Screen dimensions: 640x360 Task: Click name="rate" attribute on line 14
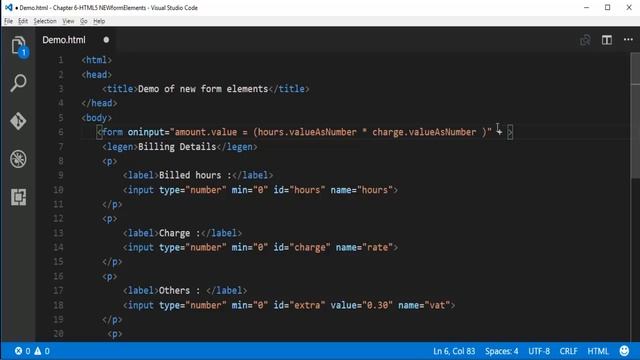(x=364, y=247)
